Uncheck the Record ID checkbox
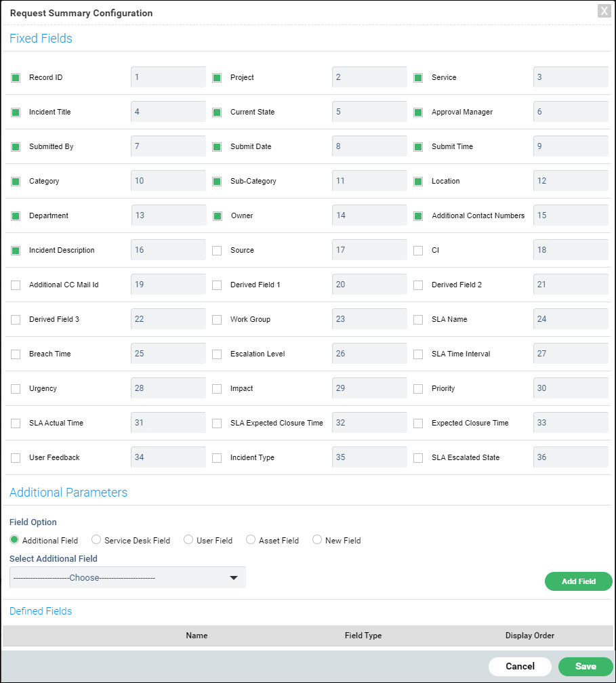 click(x=16, y=78)
